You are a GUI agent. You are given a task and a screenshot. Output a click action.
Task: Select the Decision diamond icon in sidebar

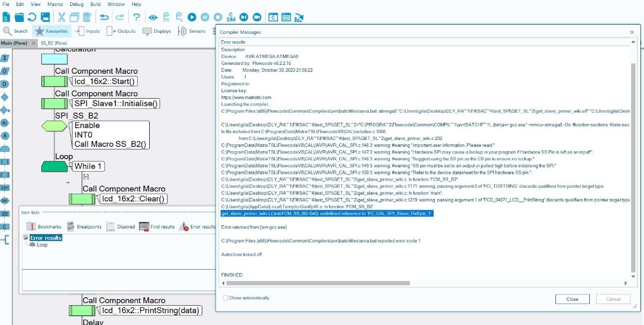point(5,97)
